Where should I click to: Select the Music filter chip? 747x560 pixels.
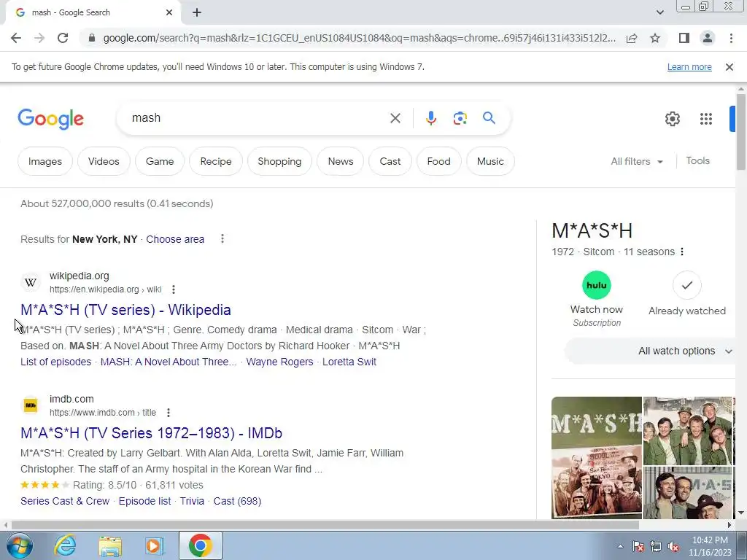pos(490,161)
